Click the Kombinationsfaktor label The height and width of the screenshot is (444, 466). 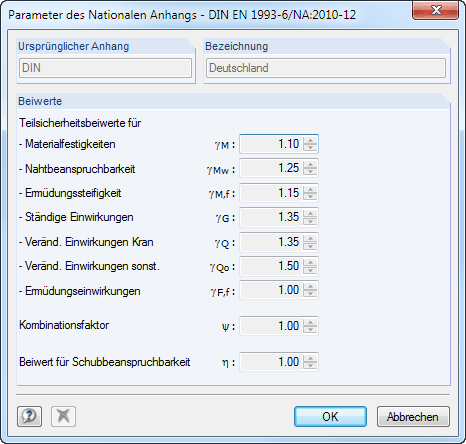(x=64, y=325)
